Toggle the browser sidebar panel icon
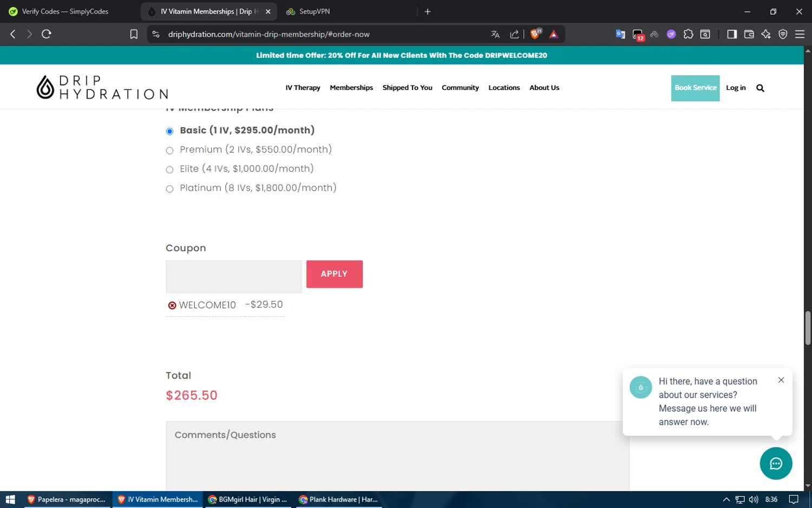This screenshot has width=812, height=508. coord(732,34)
